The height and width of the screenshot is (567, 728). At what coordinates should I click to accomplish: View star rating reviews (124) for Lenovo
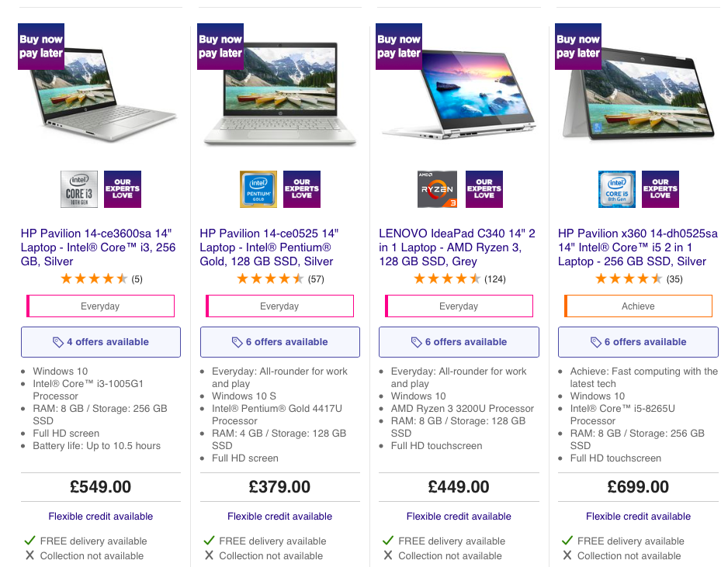459,279
